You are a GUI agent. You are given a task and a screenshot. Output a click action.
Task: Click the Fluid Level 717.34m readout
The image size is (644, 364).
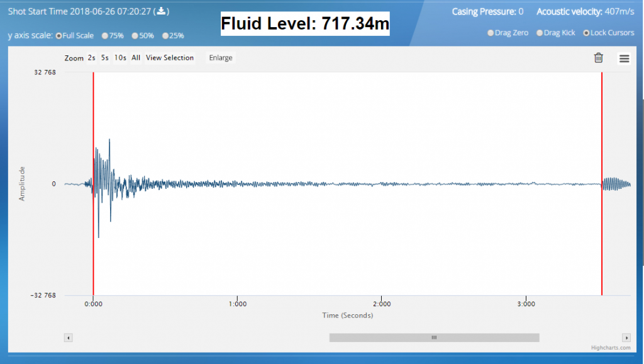tap(305, 23)
